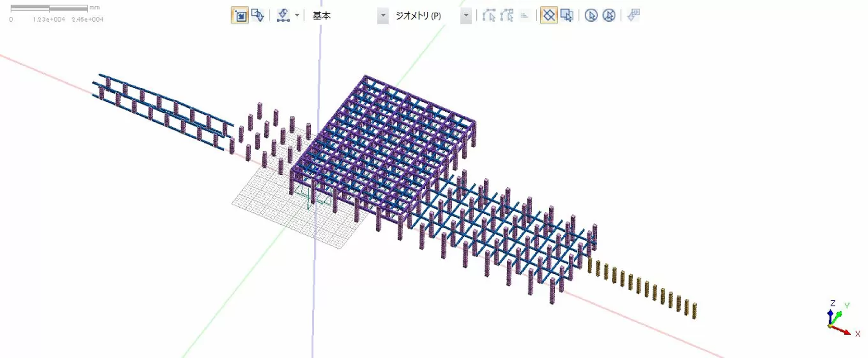Click the mm scale bar ruler
The height and width of the screenshot is (358, 868).
coord(49,8)
